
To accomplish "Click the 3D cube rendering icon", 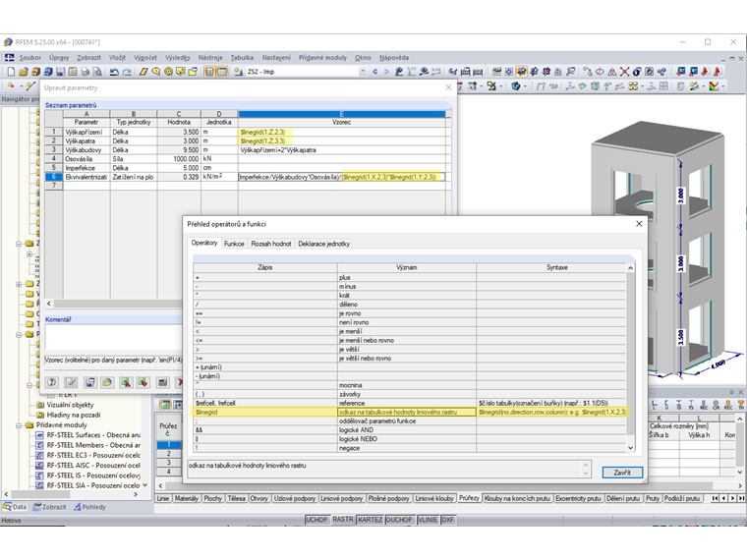I will pos(515,86).
